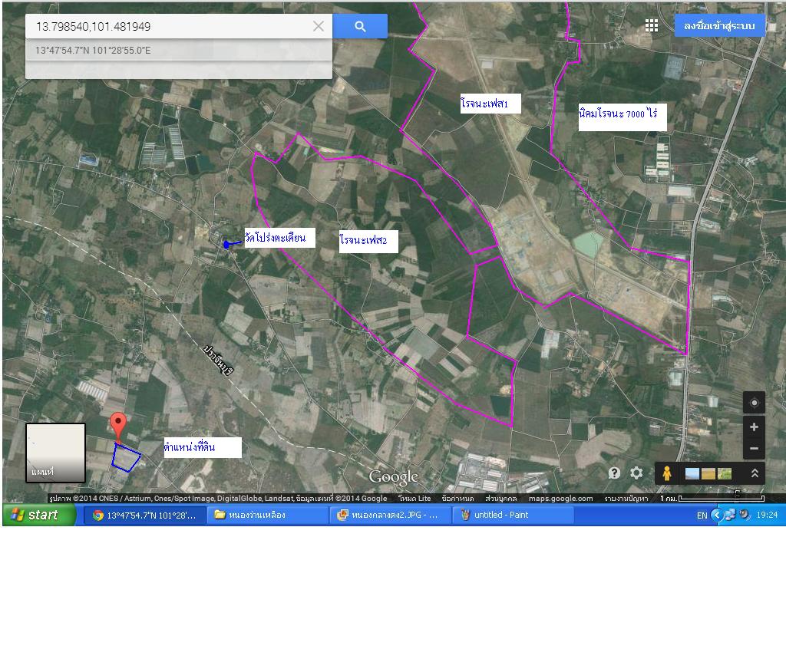Open the map settings gear
Viewport: 786px width, 672px height.
(636, 473)
